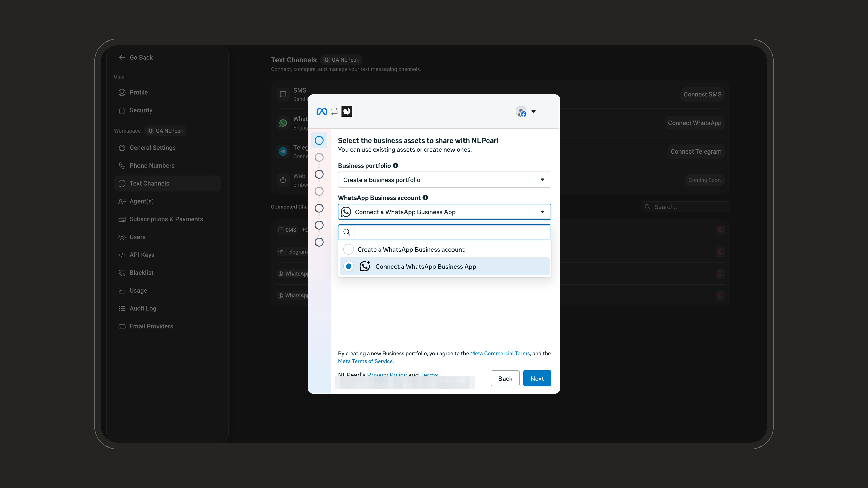Viewport: 868px width, 488px height.
Task: Click the Usage chart icon
Action: click(122, 291)
